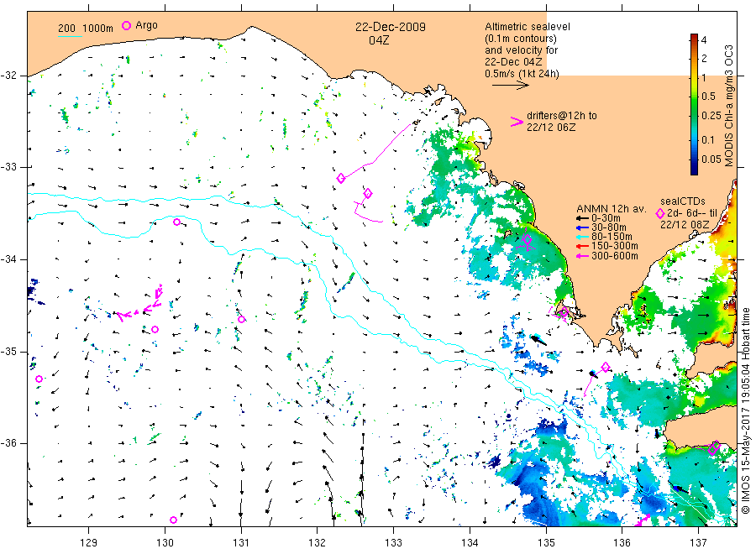
Task: Click the colorbar tick label 4
Action: [705, 40]
